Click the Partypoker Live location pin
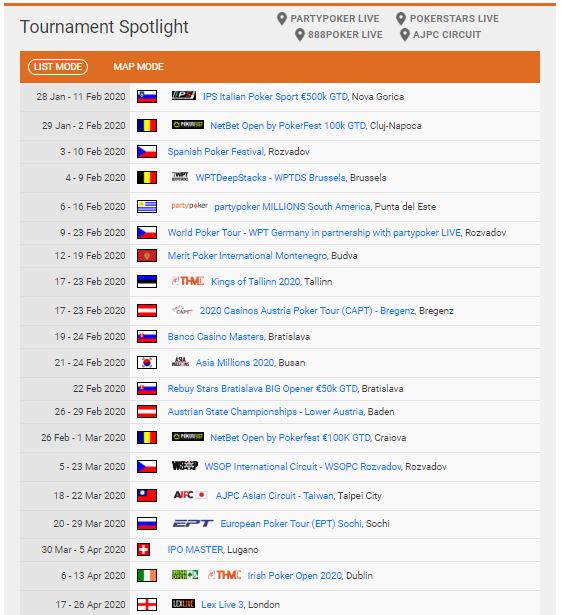The image size is (561, 615). tap(282, 18)
